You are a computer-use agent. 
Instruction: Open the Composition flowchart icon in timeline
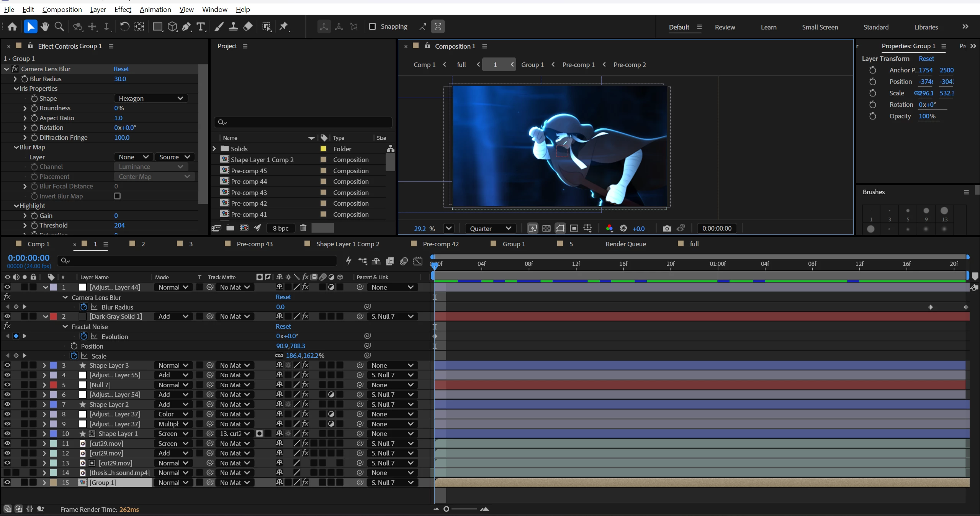(362, 261)
